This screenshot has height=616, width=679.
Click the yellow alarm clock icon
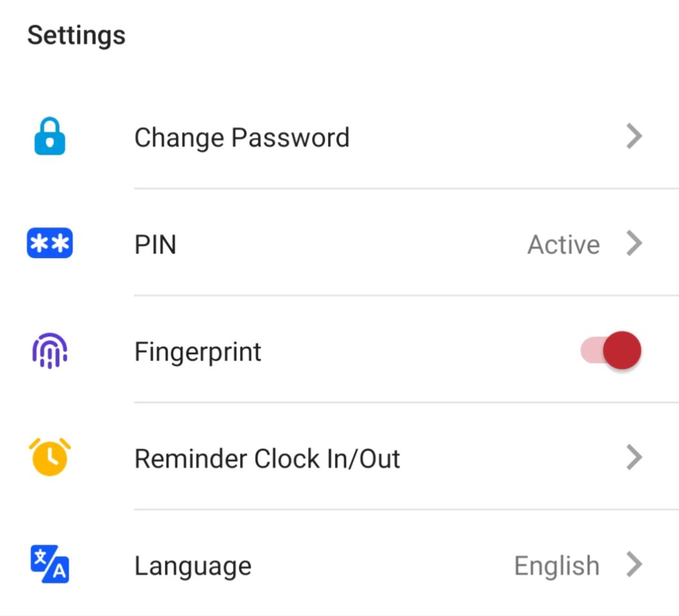pos(48,458)
